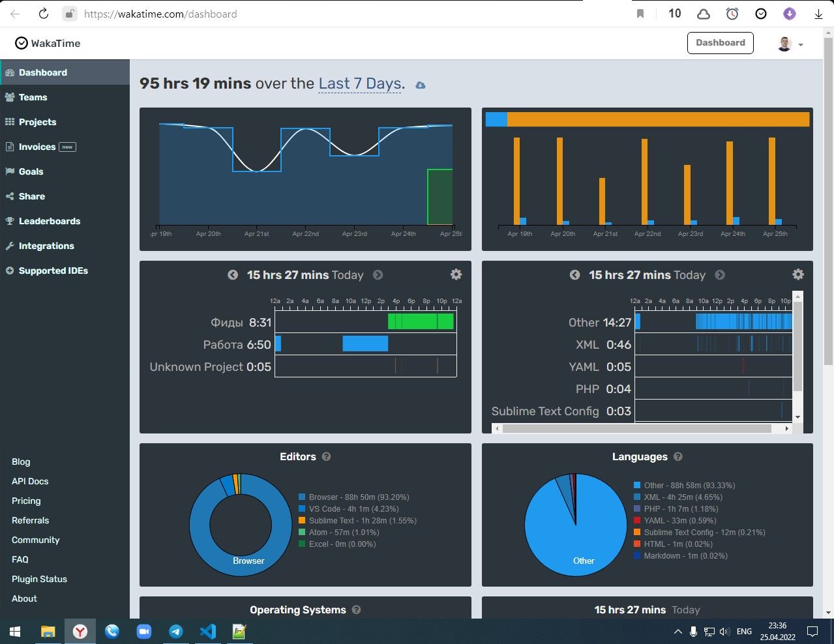Click the Browser legend color swatch

click(302, 497)
